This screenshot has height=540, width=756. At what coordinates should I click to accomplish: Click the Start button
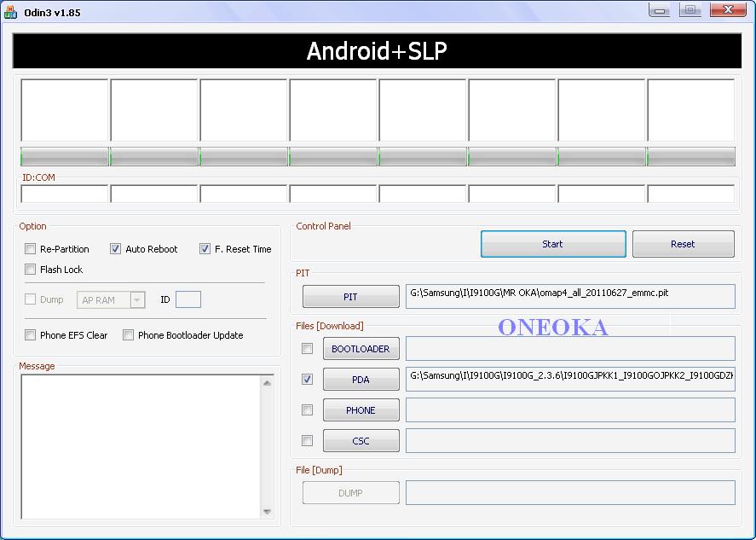point(553,244)
